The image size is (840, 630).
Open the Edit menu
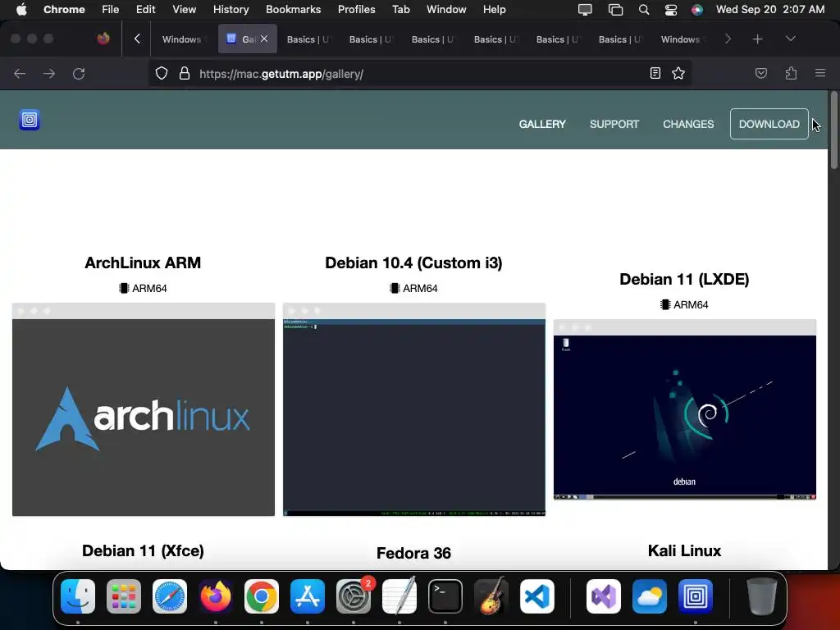tap(145, 9)
